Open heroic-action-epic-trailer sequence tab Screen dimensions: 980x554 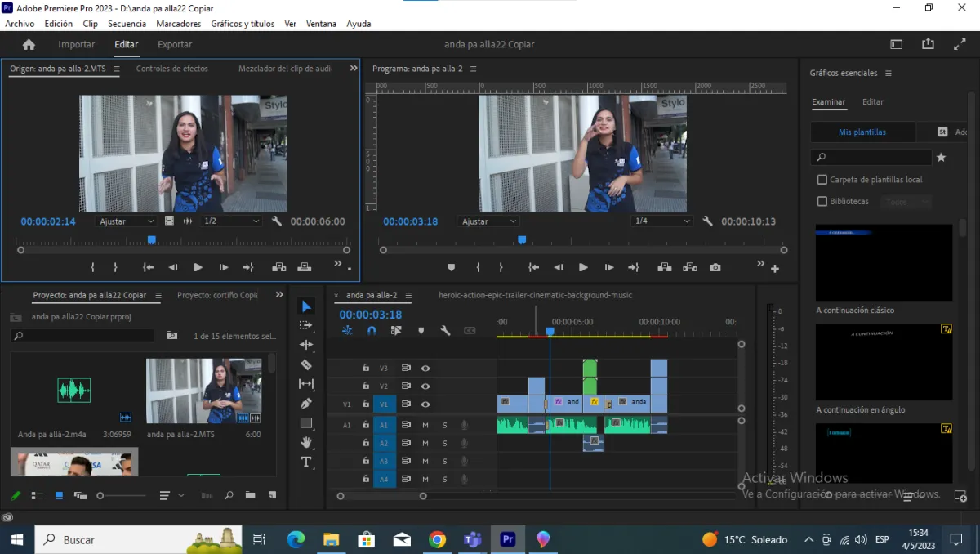click(536, 295)
